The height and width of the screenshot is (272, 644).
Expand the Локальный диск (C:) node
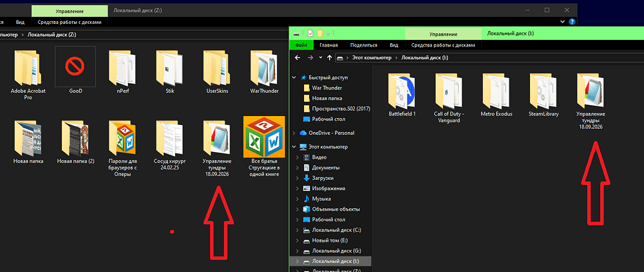(298, 229)
